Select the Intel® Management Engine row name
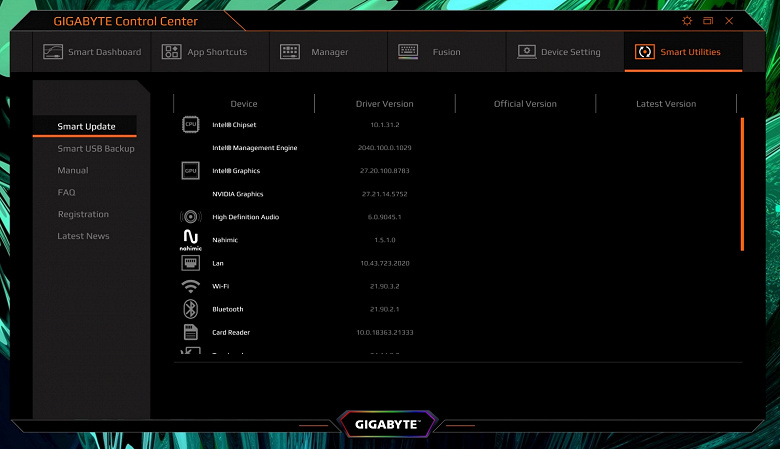Viewport: 780px width, 449px height. [255, 148]
